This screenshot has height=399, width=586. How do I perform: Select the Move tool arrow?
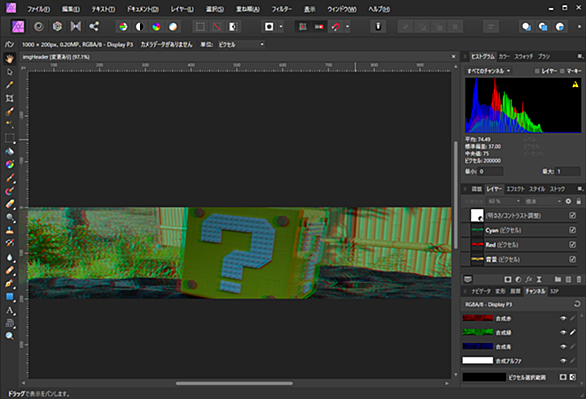pyautogui.click(x=10, y=72)
